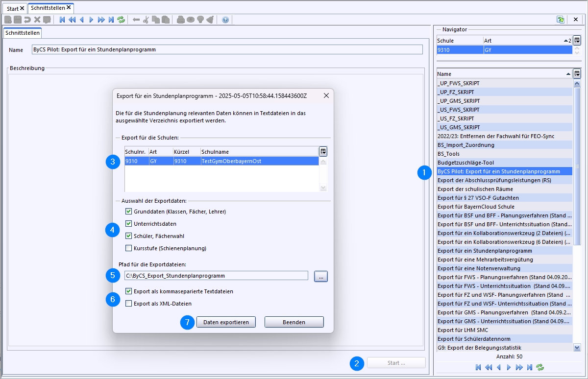Click the green navigator toggle icon top right
Viewport: 588px width, 379px height.
coord(561,20)
